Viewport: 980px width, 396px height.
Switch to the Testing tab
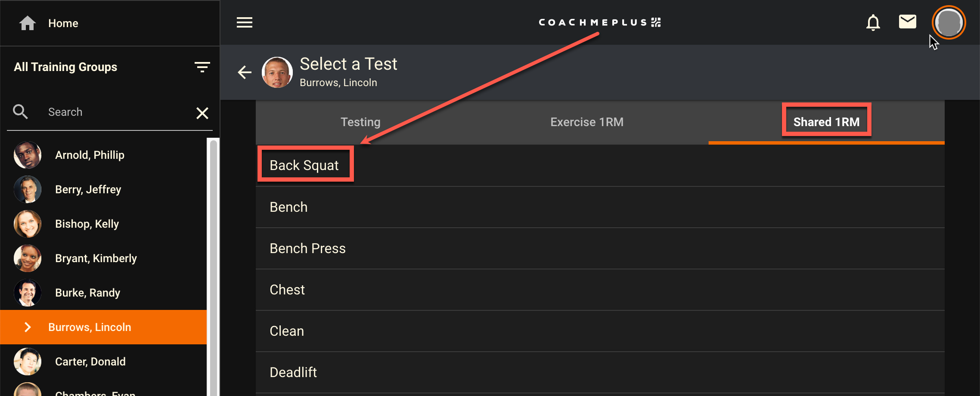tap(360, 122)
